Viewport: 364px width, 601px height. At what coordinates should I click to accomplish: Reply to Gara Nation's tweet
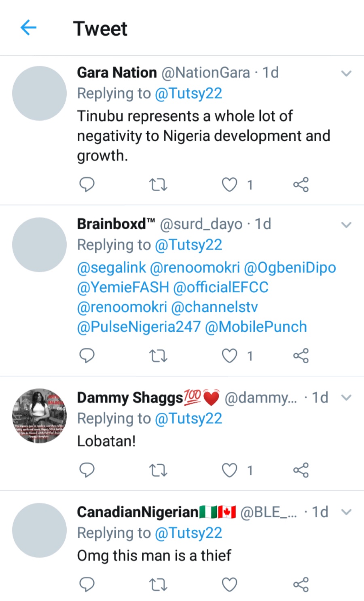(x=87, y=185)
